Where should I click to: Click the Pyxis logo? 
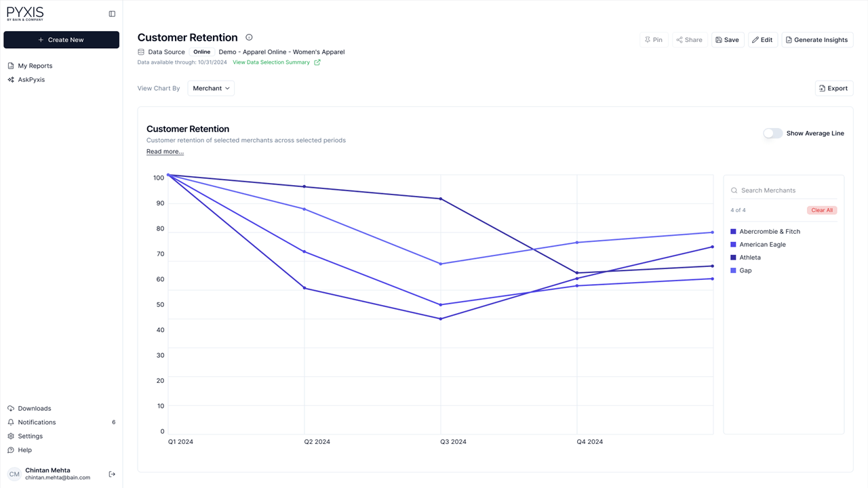25,14
